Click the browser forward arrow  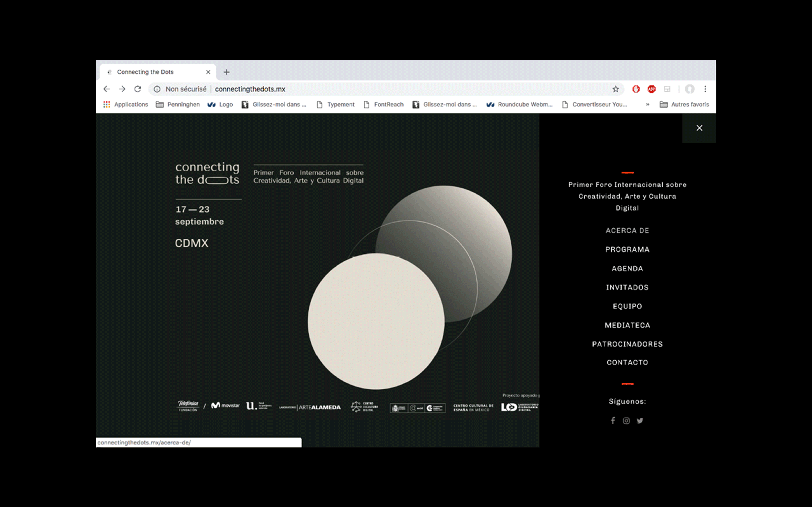[x=122, y=89]
